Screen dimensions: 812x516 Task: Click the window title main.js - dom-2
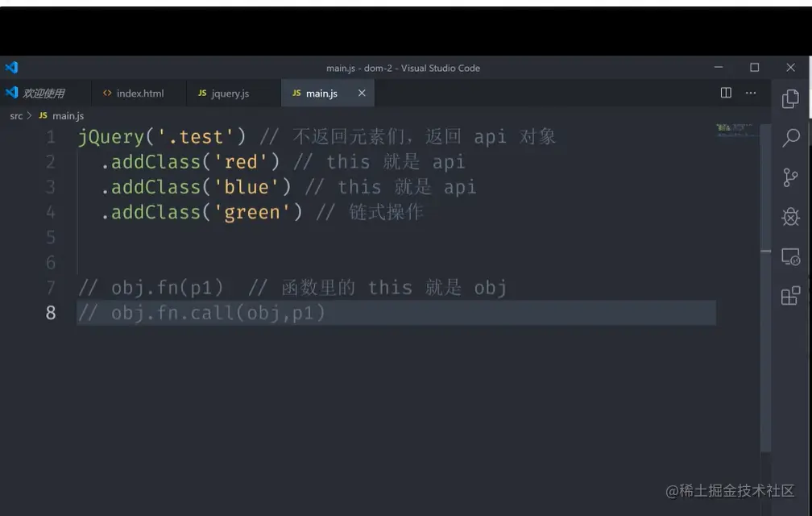click(403, 68)
